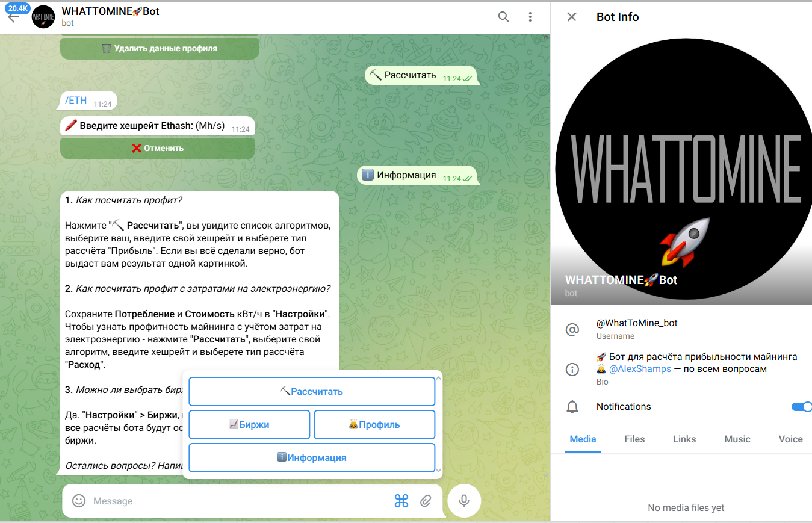Open the bot's large profile picture
This screenshot has width=812, height=523.
(681, 170)
